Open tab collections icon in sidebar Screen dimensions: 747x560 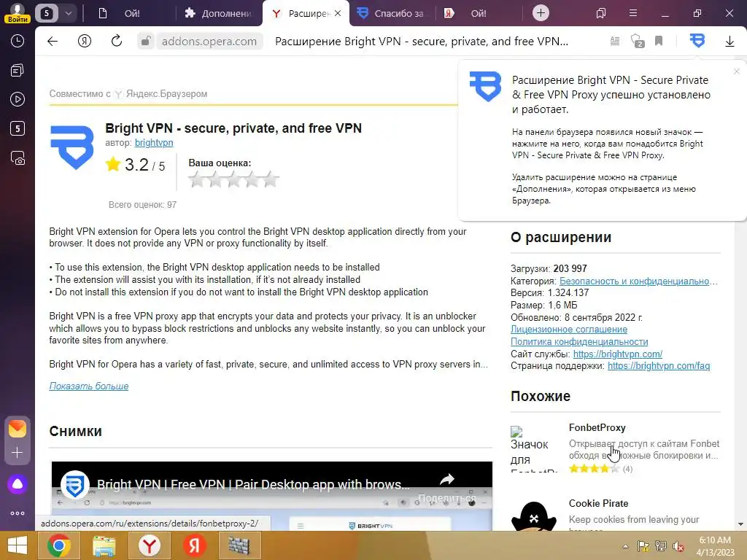[x=18, y=71]
